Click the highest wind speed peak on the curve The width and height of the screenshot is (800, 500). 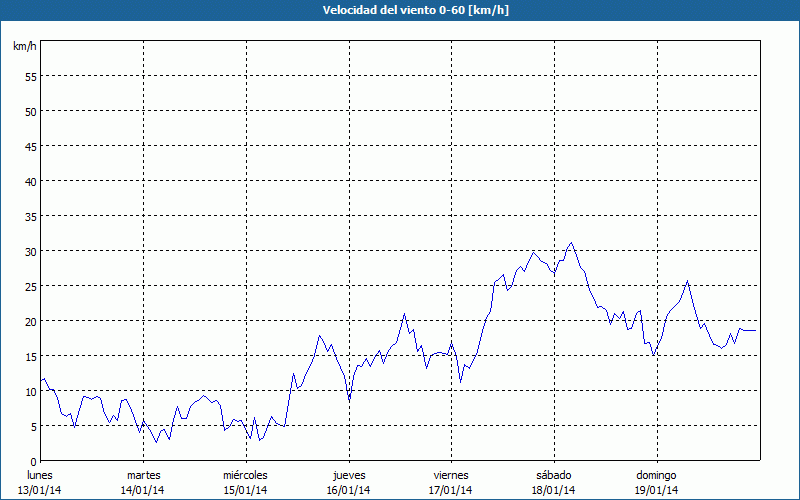[x=571, y=242]
